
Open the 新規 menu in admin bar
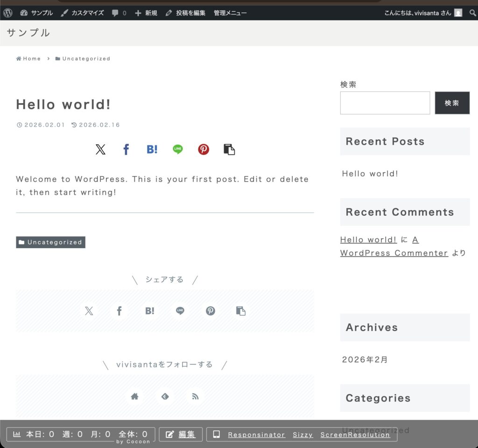point(146,13)
